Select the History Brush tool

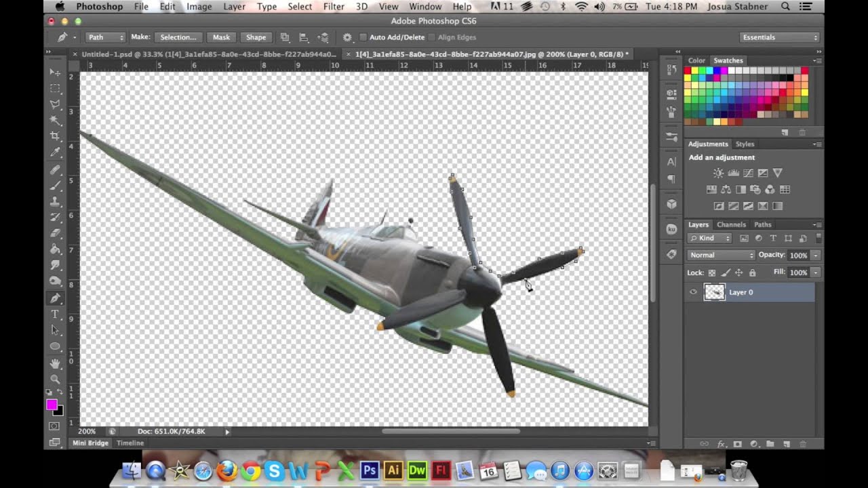[x=55, y=218]
